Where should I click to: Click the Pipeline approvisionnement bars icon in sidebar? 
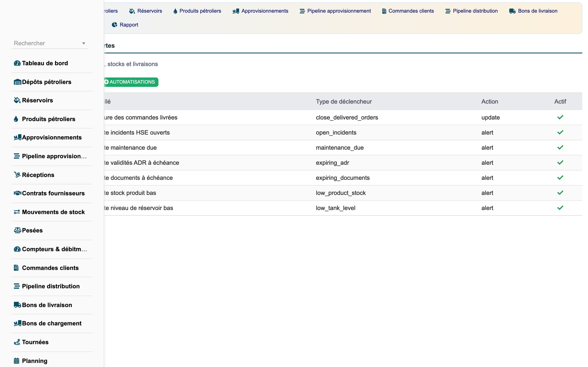[17, 156]
